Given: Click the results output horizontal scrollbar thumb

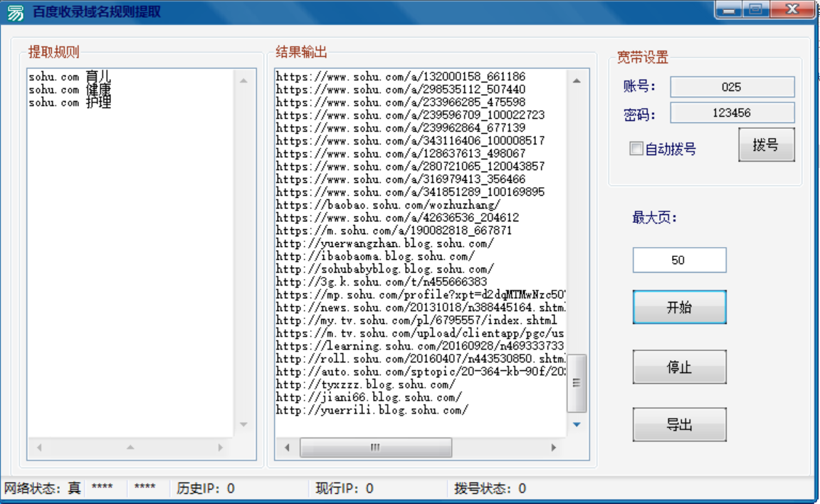Looking at the screenshot, I should (x=376, y=448).
